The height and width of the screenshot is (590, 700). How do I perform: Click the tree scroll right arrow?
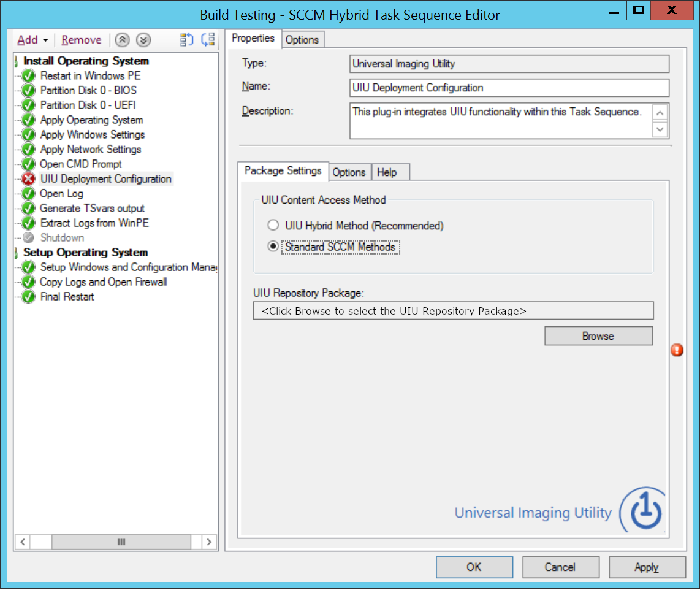[x=209, y=542]
